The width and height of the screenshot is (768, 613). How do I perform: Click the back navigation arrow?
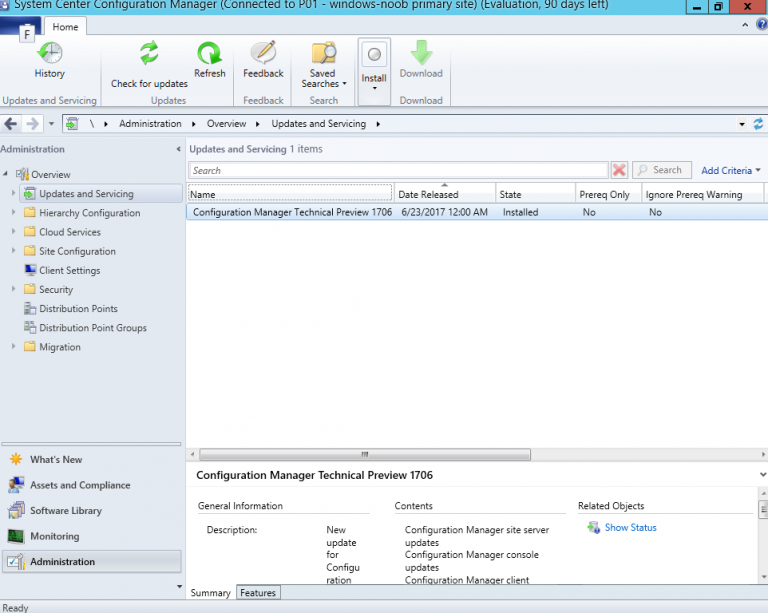pyautogui.click(x=10, y=124)
